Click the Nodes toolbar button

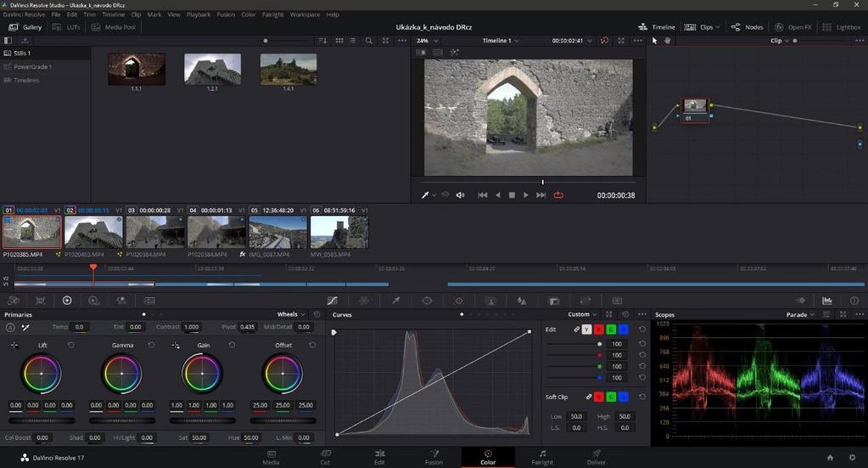(748, 27)
